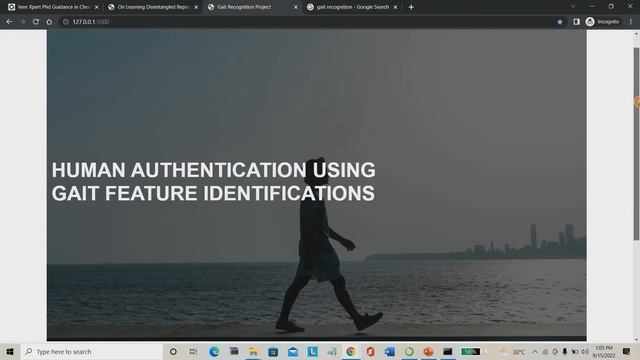Open Cortana circle icon on taskbar
This screenshot has width=640, height=360.
(x=173, y=351)
